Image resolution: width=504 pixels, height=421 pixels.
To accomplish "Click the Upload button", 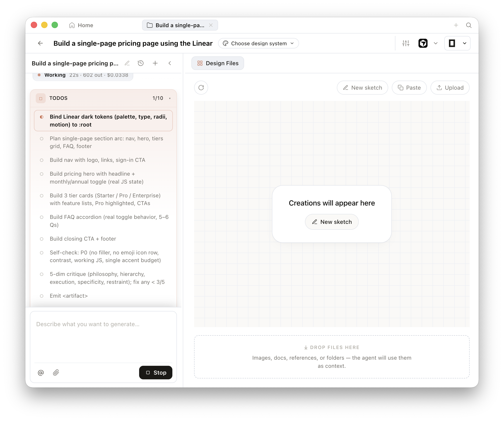I will 450,88.
